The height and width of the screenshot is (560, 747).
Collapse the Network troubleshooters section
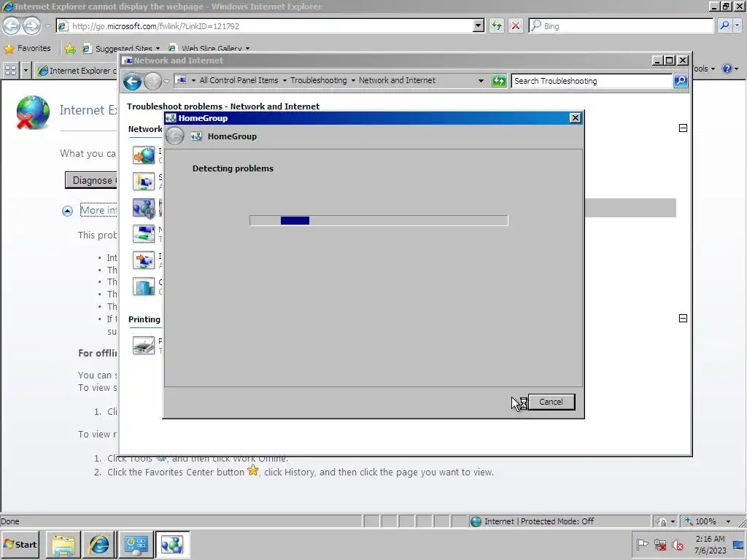coord(683,128)
